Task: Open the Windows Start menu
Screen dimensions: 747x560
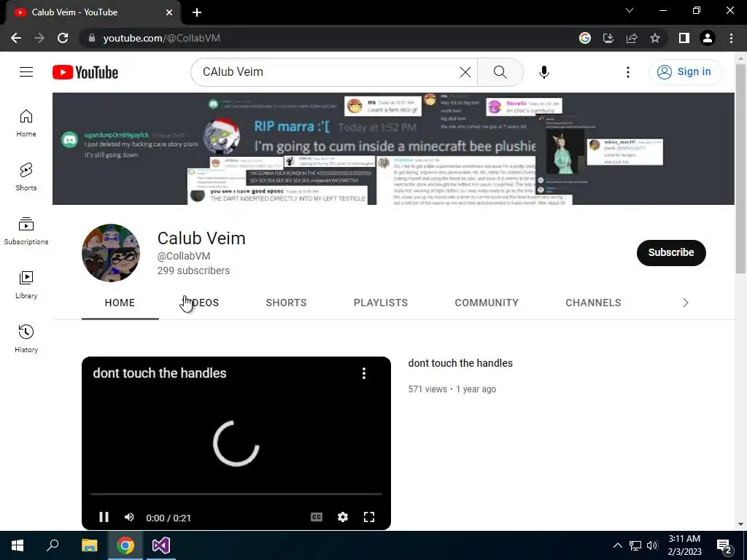Action: pos(18,545)
